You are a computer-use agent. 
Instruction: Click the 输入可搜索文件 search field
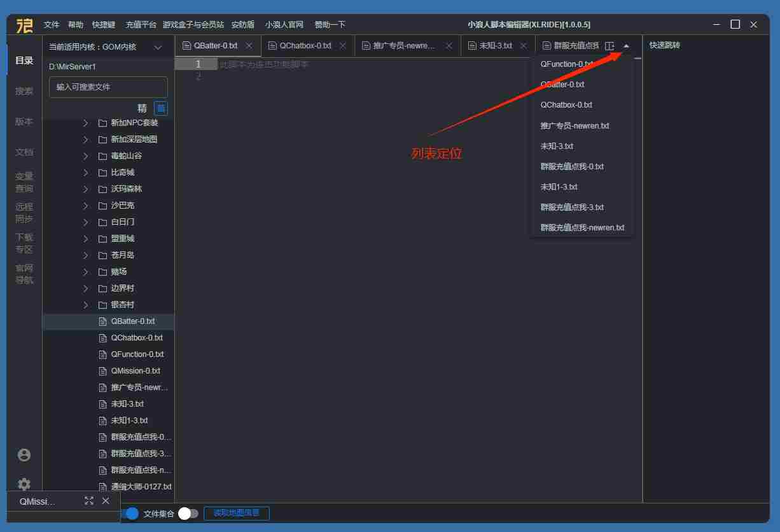pos(108,87)
